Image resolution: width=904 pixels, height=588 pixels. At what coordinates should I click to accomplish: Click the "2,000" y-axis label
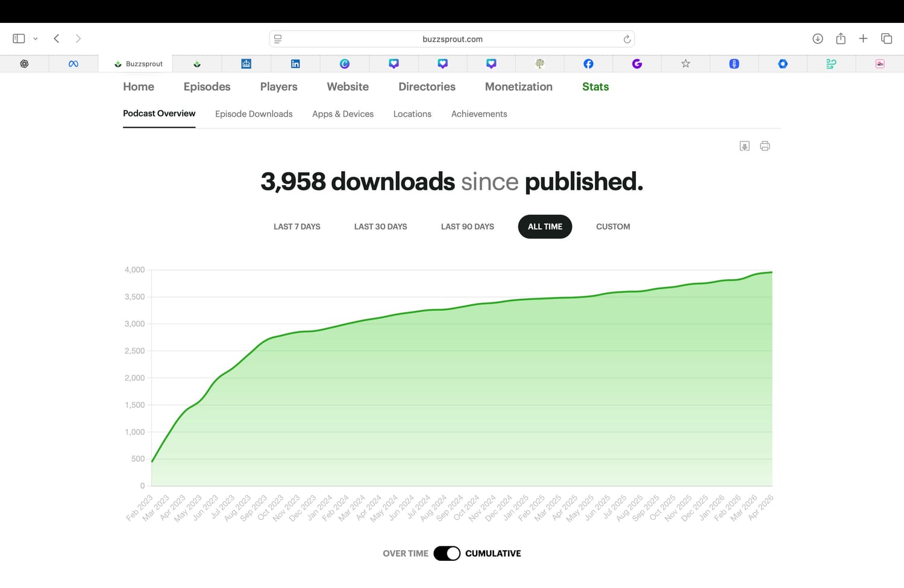(x=134, y=378)
